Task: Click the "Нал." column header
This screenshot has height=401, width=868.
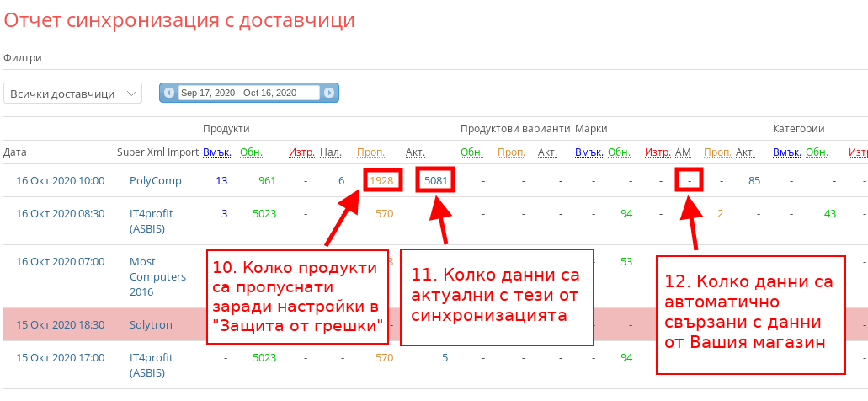Action: [331, 152]
